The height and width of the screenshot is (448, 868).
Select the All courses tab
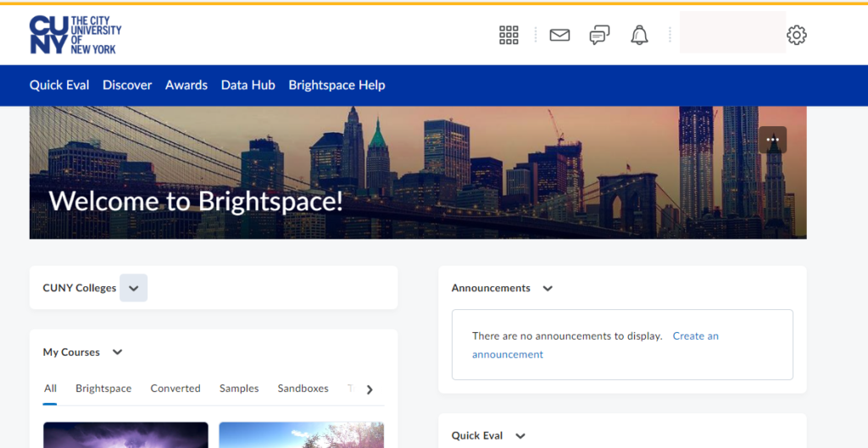(x=50, y=389)
